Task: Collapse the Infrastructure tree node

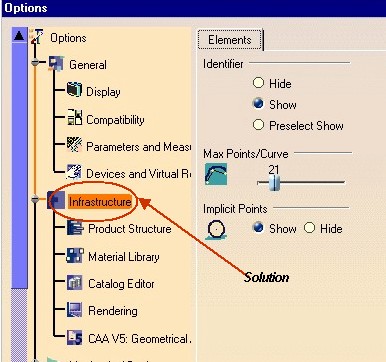Action: pyautogui.click(x=35, y=200)
